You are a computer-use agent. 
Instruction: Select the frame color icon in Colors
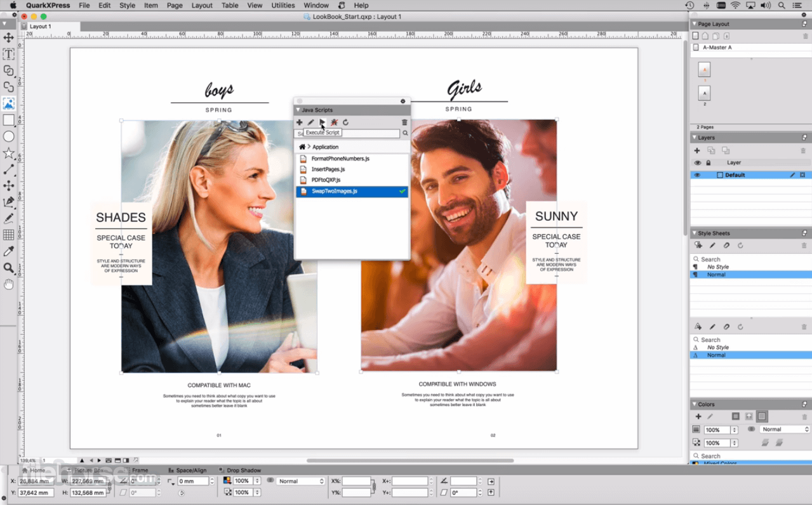tap(736, 417)
